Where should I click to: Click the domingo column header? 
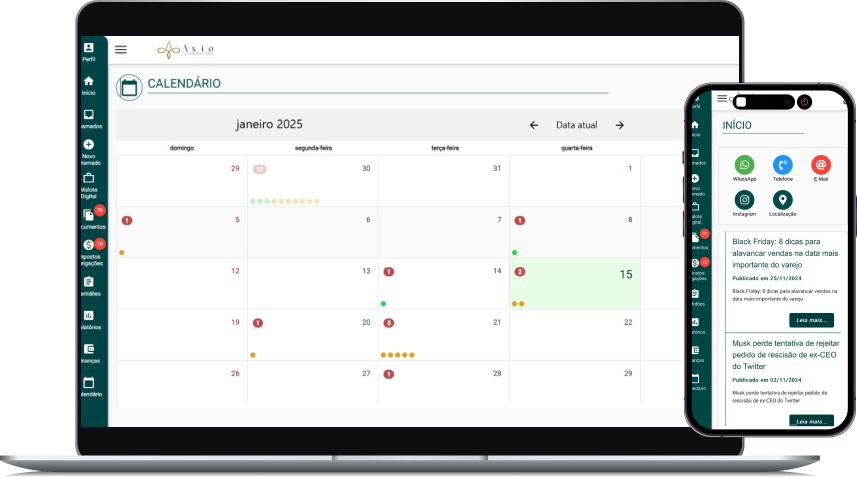[182, 148]
